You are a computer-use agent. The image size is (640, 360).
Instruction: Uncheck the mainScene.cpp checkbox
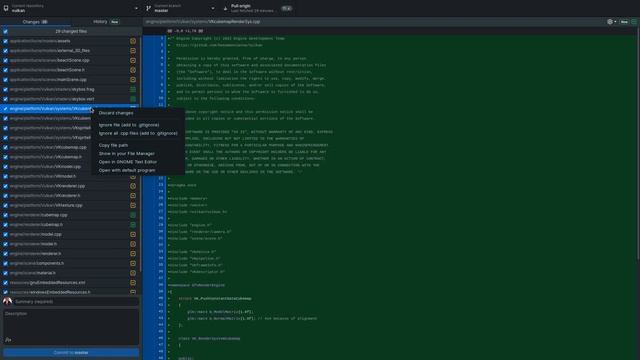5,80
